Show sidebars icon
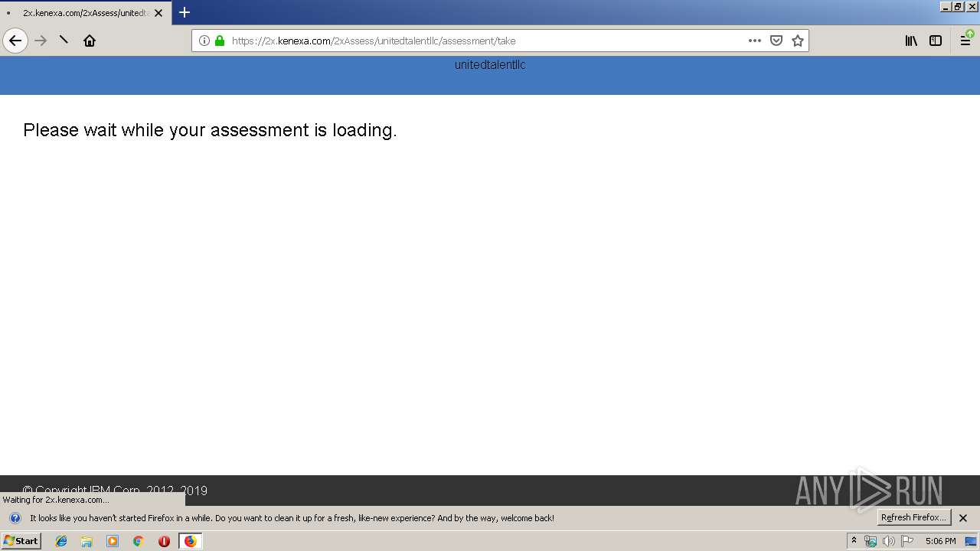 [x=936, y=41]
